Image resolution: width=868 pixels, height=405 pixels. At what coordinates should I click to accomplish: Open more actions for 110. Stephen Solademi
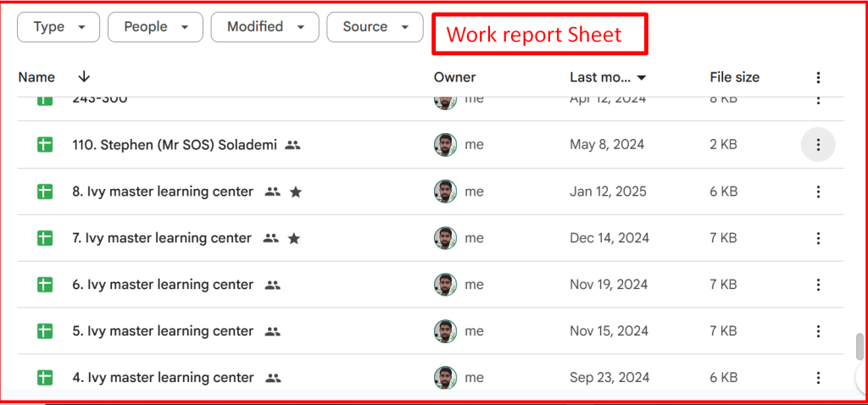pos(818,145)
